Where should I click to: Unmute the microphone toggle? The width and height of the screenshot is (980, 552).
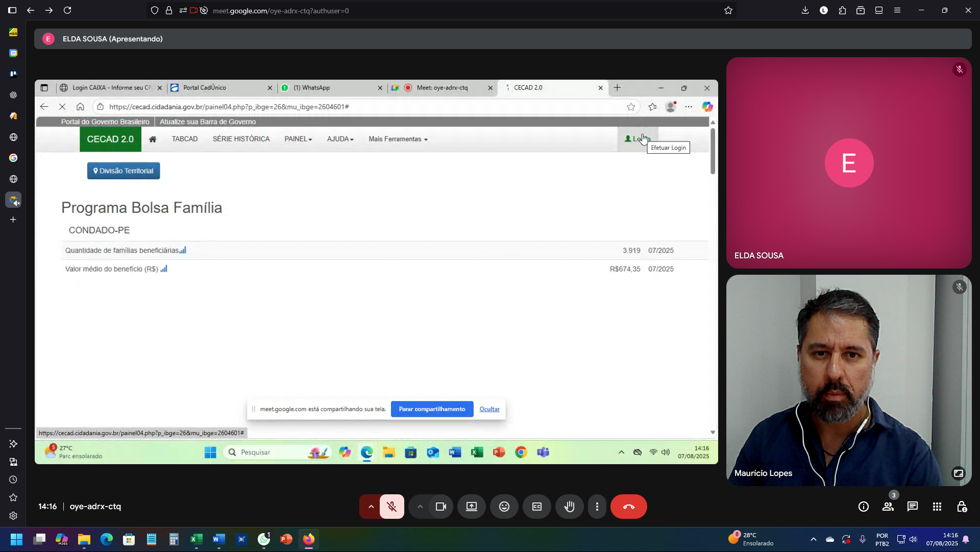tap(391, 507)
